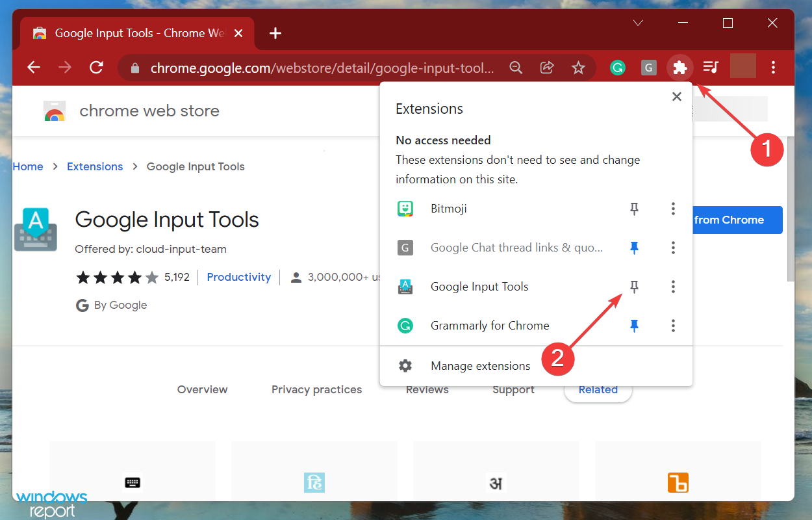812x520 pixels.
Task: Select the Google Input Tools extension icon
Action: coord(405,287)
